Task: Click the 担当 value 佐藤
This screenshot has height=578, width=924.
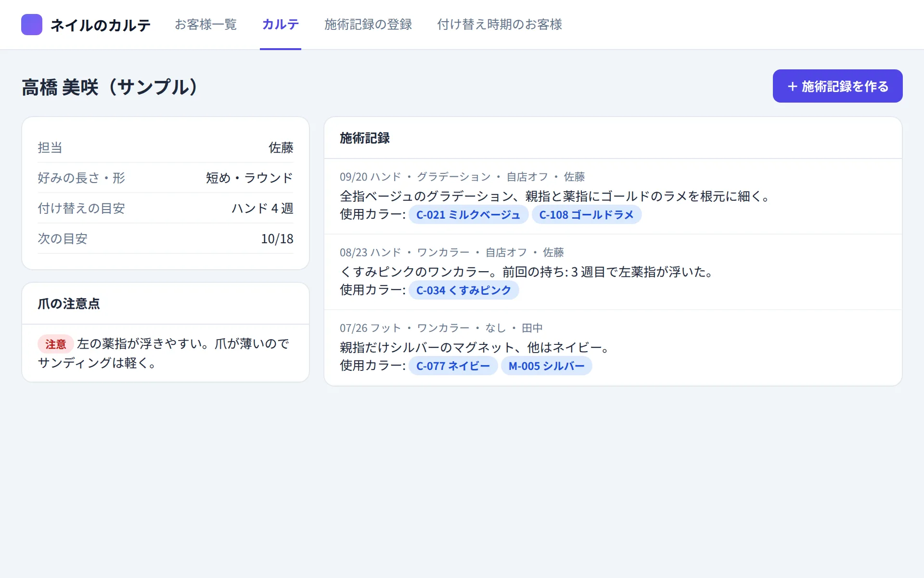Action: (x=281, y=147)
